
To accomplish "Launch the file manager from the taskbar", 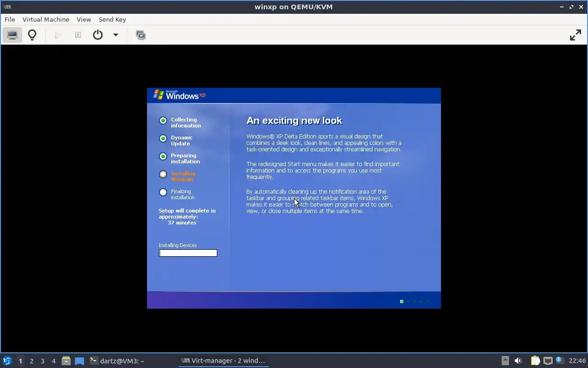I will coord(66,361).
